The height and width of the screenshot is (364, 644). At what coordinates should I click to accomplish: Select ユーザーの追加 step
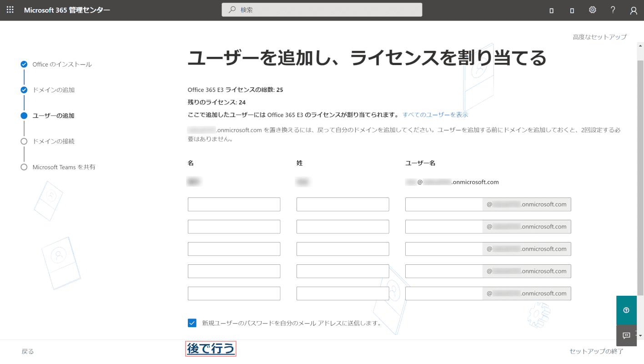(53, 116)
